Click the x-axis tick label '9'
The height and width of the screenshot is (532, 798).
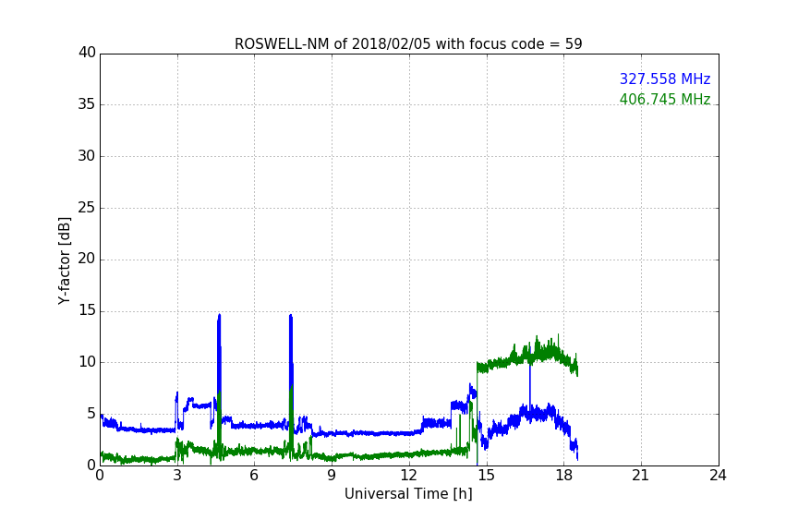click(x=332, y=476)
